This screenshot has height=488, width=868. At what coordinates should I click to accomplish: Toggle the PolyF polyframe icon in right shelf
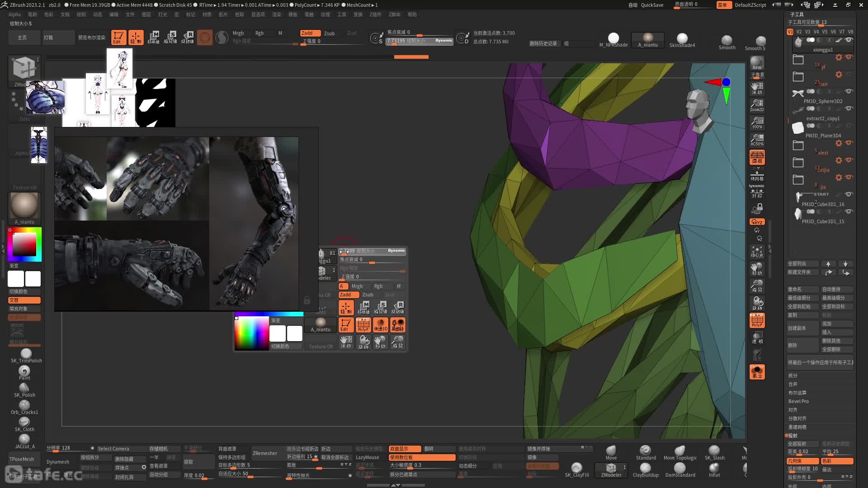(757, 320)
